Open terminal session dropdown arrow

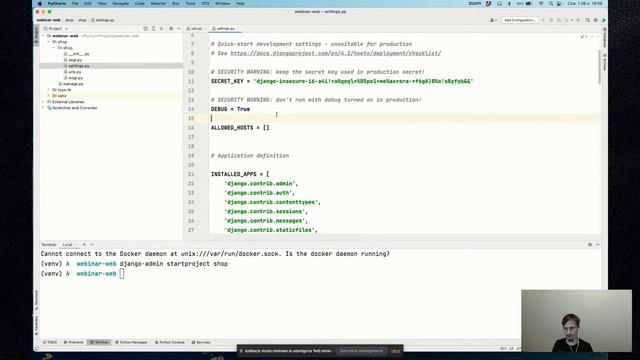92,244
